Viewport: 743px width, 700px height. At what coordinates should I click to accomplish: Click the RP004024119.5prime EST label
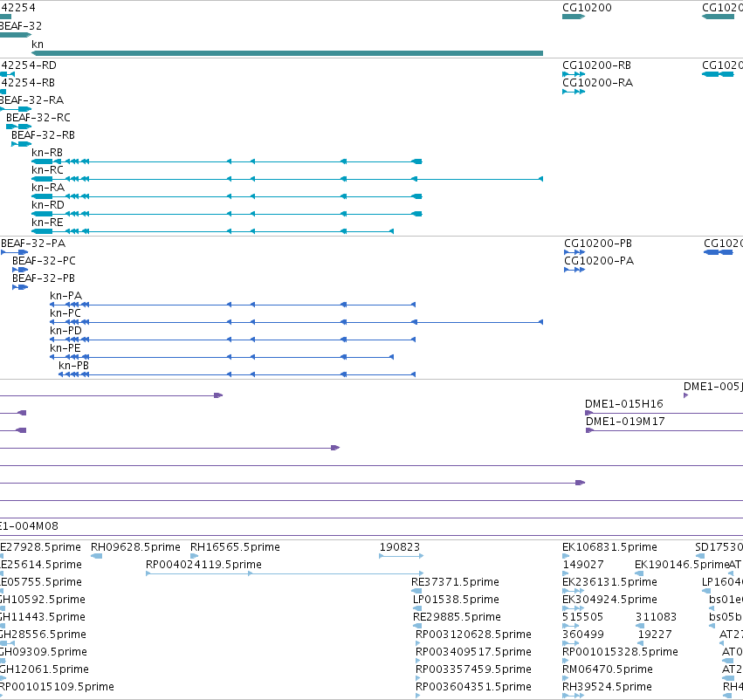pos(203,564)
